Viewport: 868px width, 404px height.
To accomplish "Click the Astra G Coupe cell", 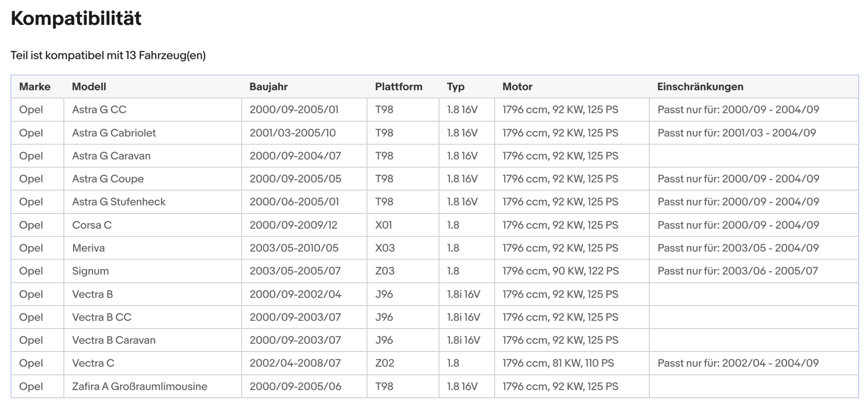I will (107, 179).
